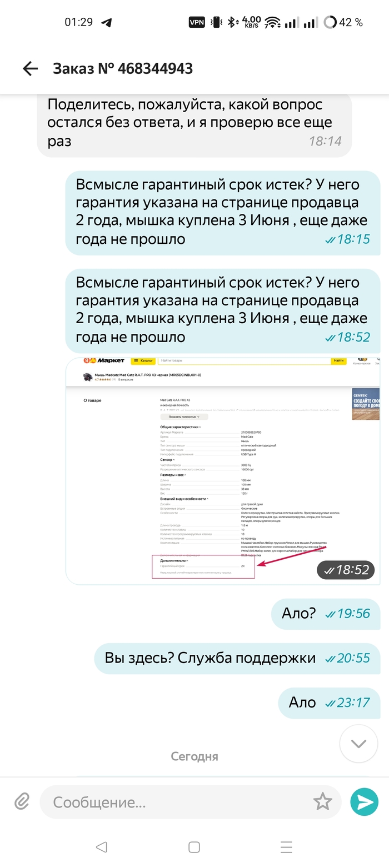Send message with the teal arrow button
The width and height of the screenshot is (389, 868).
364,802
